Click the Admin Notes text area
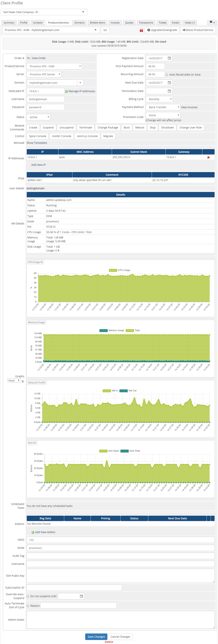Screen dimensions: 218x644 [x=121, y=620]
